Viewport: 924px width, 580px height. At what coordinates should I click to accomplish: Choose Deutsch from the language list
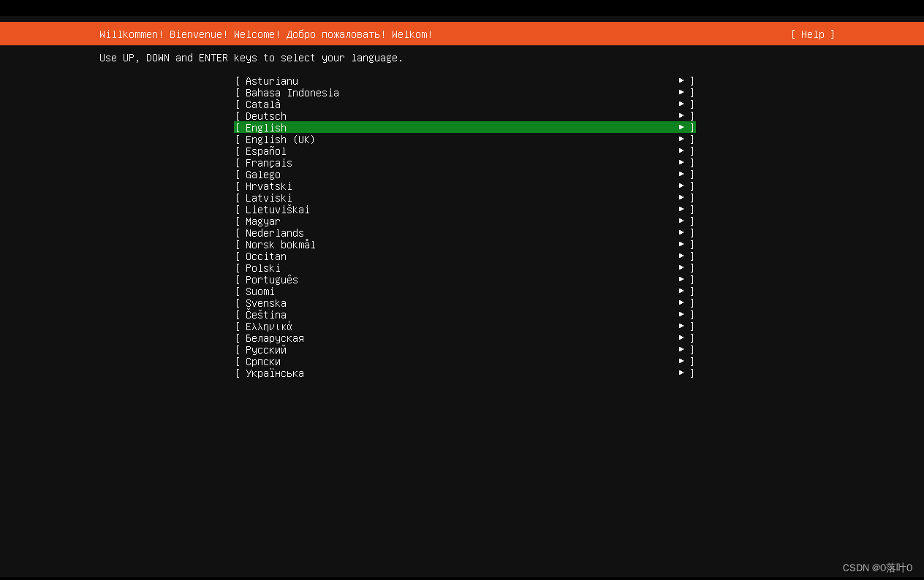[464, 116]
